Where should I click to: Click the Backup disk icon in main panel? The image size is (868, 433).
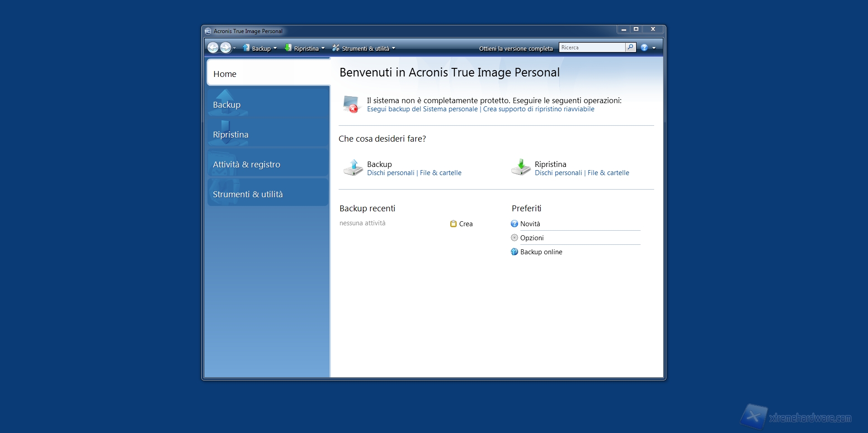tap(353, 167)
